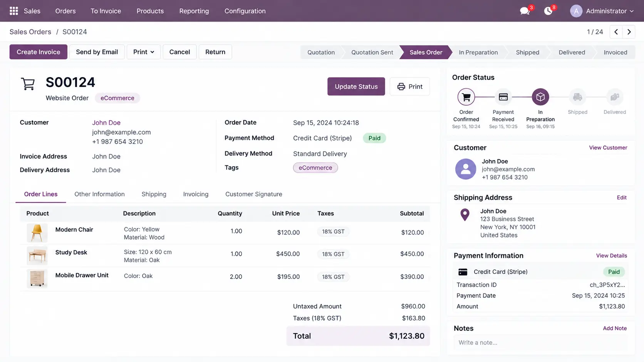
Task: Click the eCommerce badge next to Website Order
Action: [117, 98]
